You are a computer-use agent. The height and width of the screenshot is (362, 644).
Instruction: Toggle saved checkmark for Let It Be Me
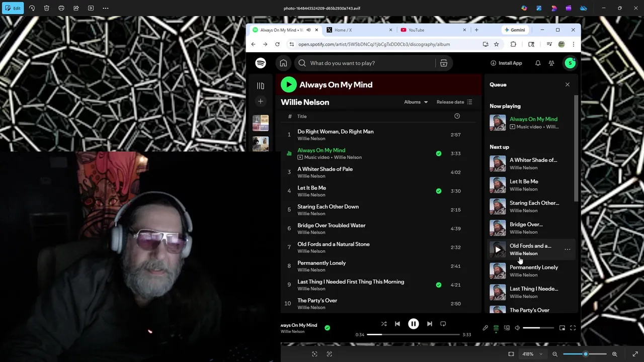[x=439, y=191]
